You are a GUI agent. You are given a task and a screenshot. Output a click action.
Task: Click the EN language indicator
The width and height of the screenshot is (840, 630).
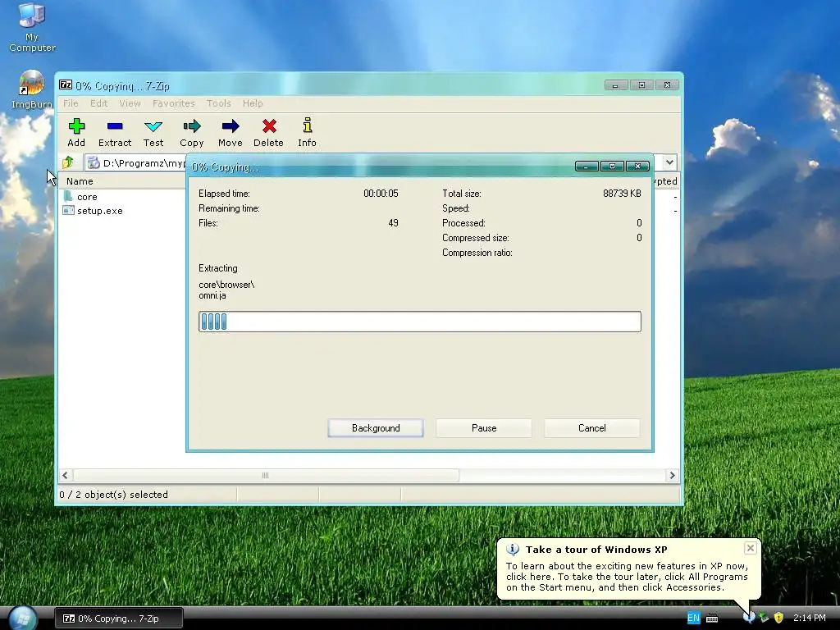point(693,618)
